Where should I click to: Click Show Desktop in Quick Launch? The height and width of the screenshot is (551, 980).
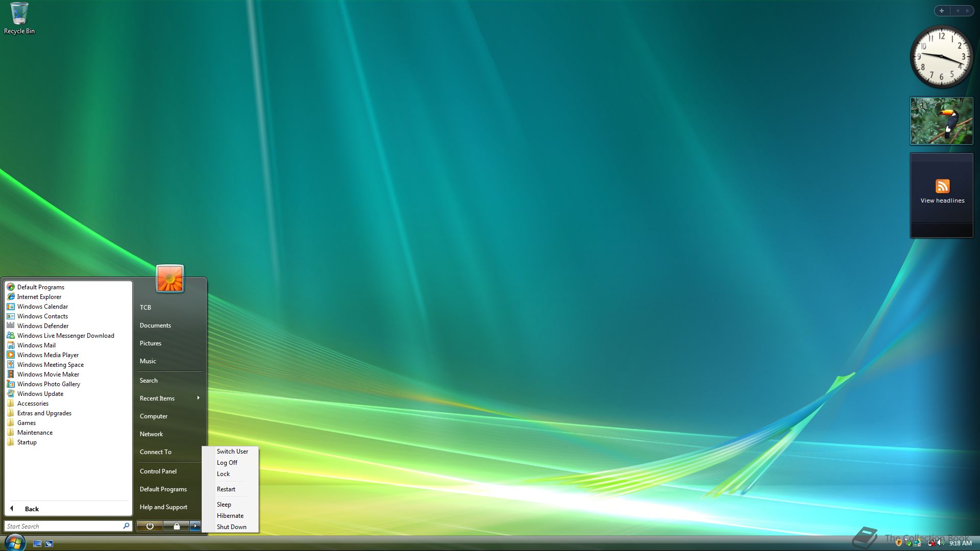[x=37, y=544]
